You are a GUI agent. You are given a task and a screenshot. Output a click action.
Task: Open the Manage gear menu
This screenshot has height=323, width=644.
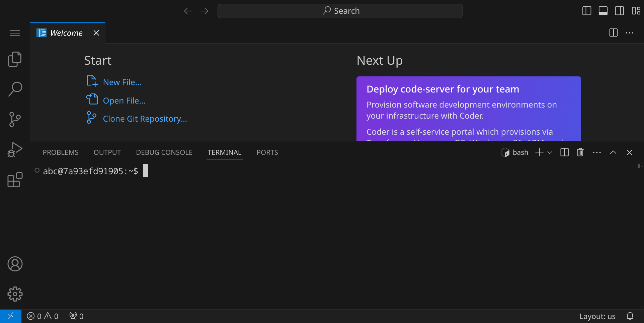pyautogui.click(x=15, y=294)
